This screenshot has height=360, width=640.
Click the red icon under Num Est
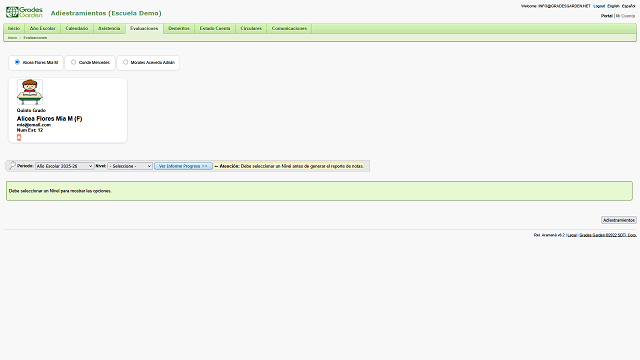tap(19, 138)
